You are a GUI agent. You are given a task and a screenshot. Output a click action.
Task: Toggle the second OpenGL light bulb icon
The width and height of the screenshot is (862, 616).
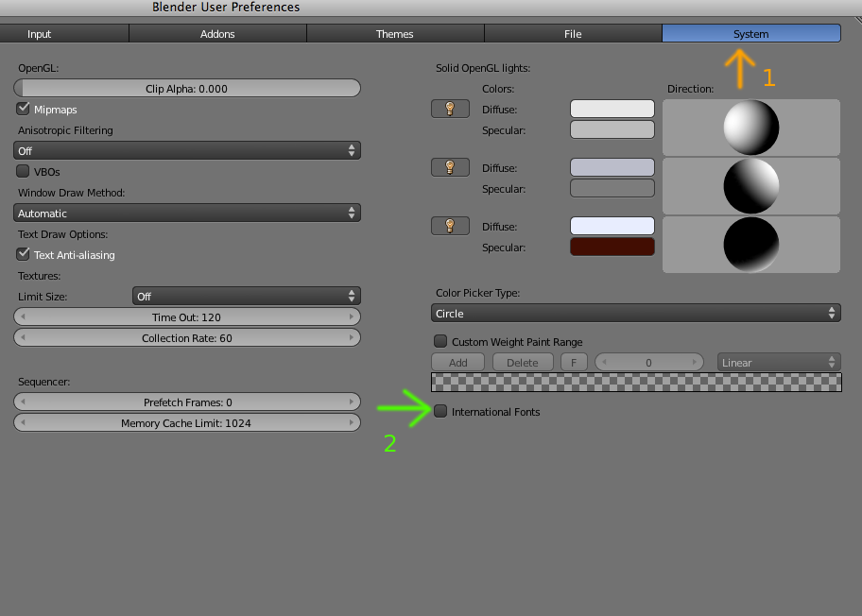449,168
